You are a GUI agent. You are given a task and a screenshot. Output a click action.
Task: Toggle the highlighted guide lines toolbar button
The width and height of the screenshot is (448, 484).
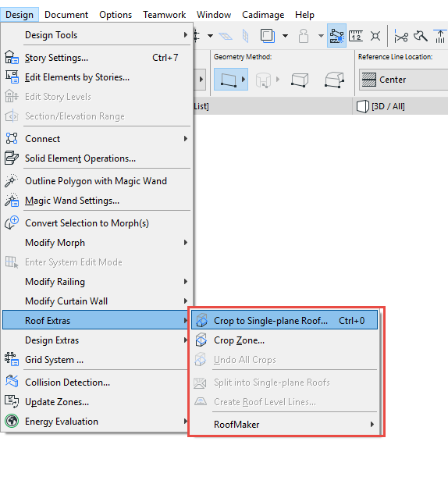[x=336, y=36]
